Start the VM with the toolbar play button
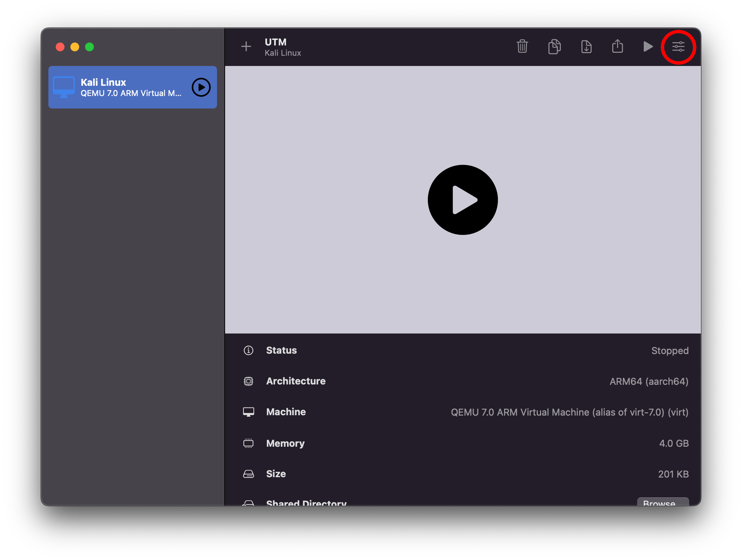Image resolution: width=742 pixels, height=560 pixels. pos(647,47)
